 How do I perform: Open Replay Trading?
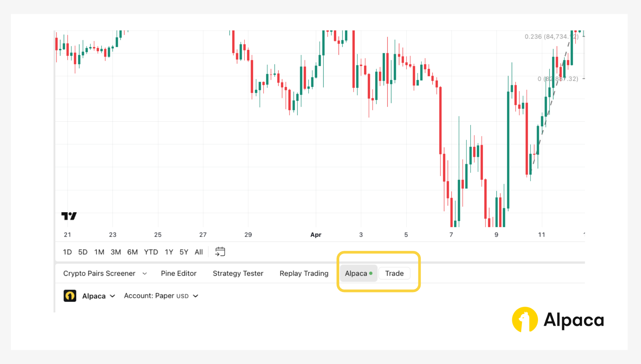[304, 273]
